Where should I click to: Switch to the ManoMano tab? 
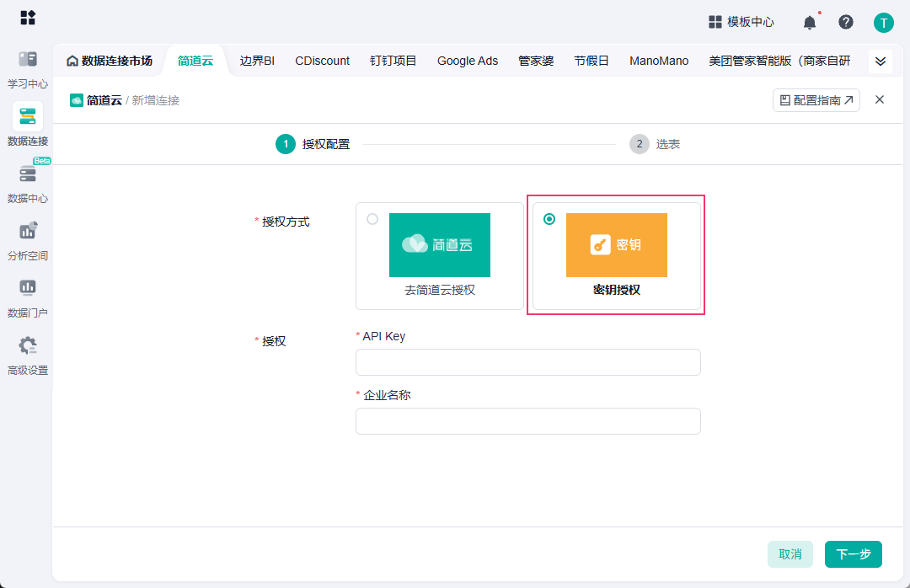tap(659, 61)
